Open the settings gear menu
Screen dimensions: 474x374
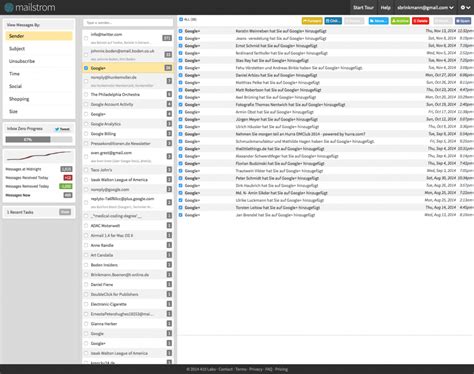pyautogui.click(x=465, y=7)
